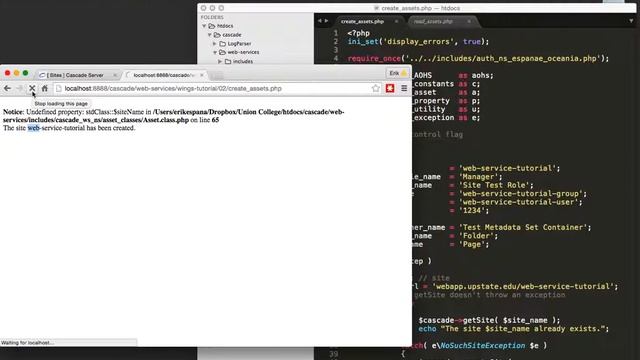Select the localhost:8888 browser tab
The height and width of the screenshot is (360, 640).
coord(163,75)
